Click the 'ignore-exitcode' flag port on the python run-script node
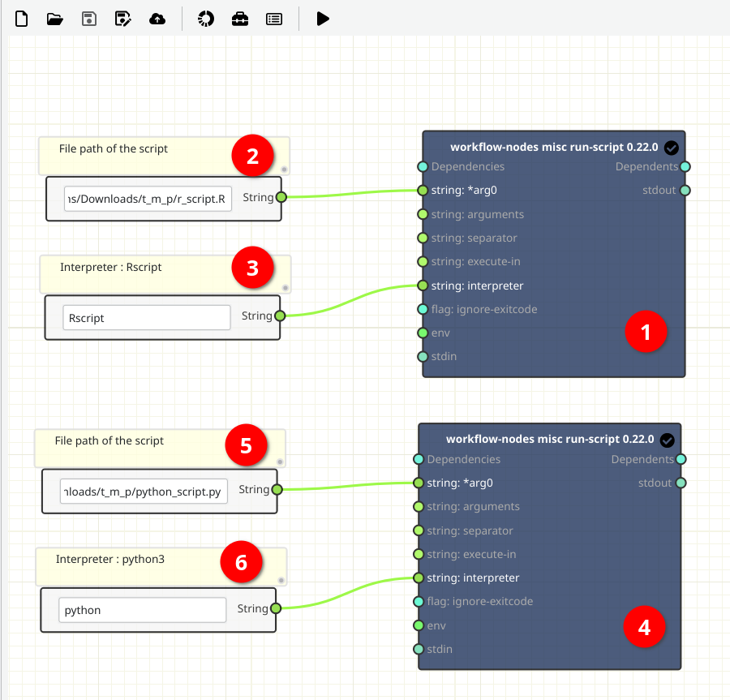The width and height of the screenshot is (730, 700). point(418,602)
